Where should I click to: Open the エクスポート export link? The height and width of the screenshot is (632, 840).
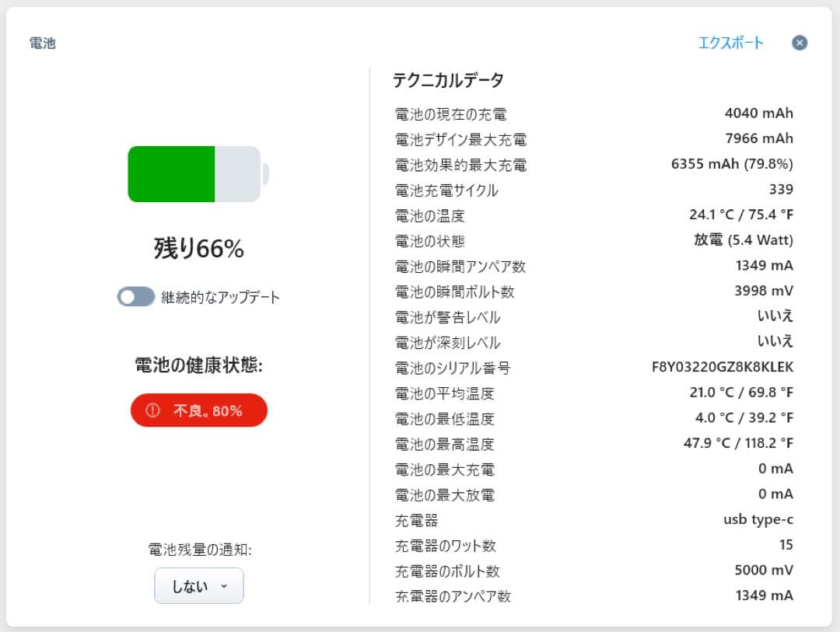pyautogui.click(x=731, y=44)
